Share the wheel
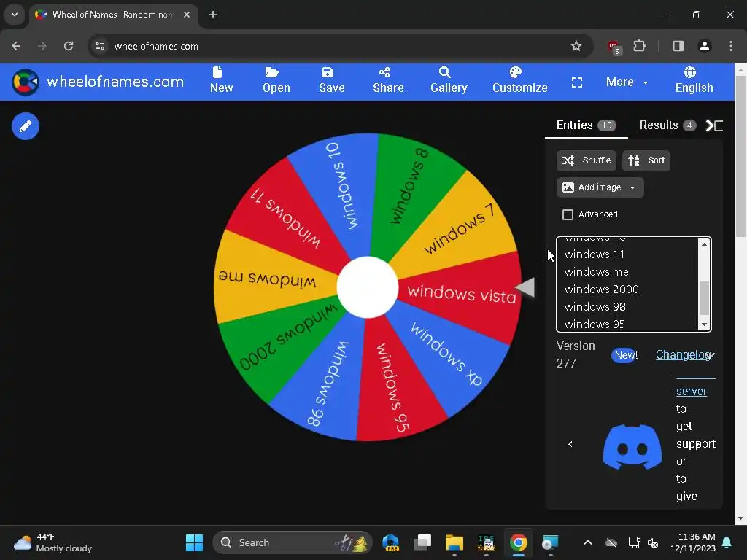Image resolution: width=747 pixels, height=560 pixels. pos(388,80)
